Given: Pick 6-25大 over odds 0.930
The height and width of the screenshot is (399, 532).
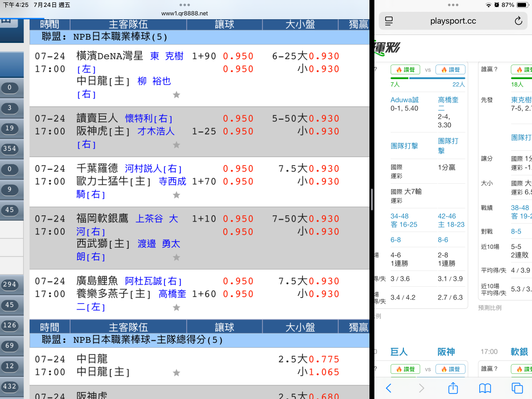Looking at the screenshot, I should pos(324,56).
